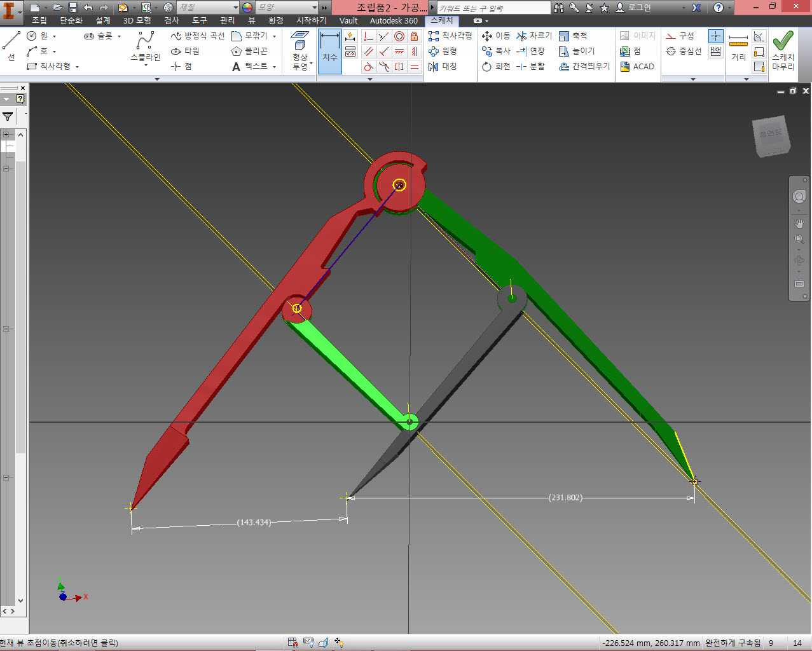Viewport: 812px width, 651px height.
Task: Click the 늘이기 (Stretch) tool
Action: coord(576,51)
